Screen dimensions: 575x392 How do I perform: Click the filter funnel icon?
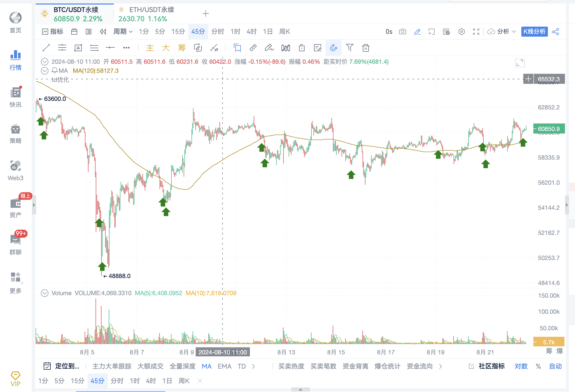pos(349,48)
